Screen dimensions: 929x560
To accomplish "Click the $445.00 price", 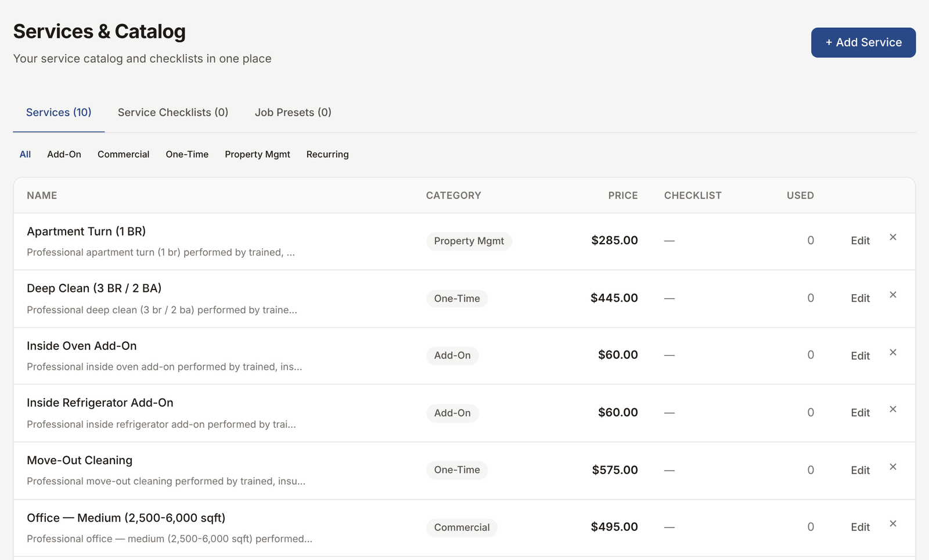I will click(x=614, y=298).
